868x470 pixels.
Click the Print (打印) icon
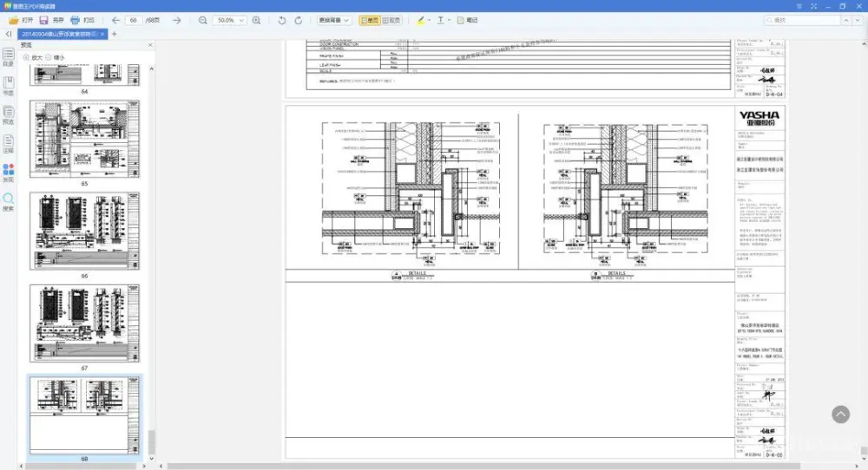pos(76,20)
